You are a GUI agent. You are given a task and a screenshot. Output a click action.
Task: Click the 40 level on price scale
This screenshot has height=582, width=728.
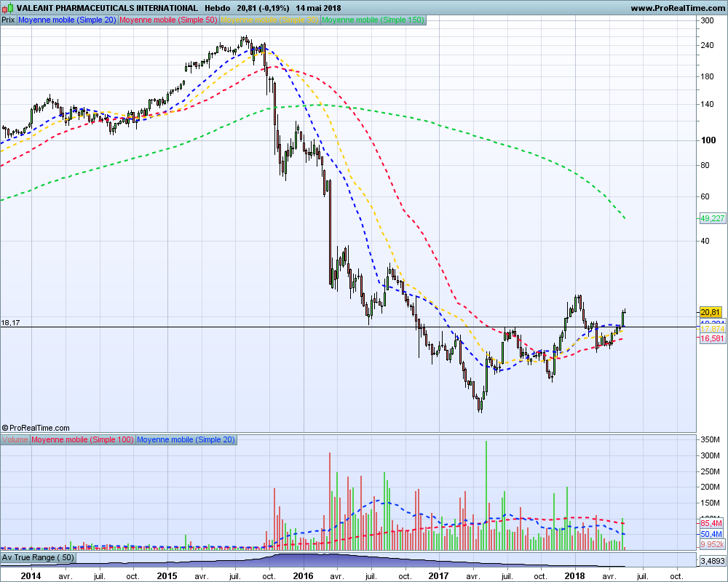tap(705, 241)
